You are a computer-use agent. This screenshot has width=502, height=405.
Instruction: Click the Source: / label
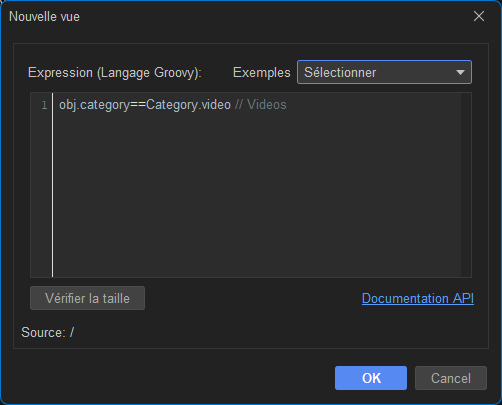pos(47,332)
